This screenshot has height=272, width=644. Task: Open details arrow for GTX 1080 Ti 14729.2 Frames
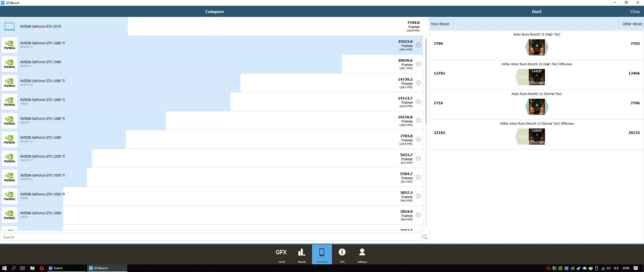tap(419, 83)
